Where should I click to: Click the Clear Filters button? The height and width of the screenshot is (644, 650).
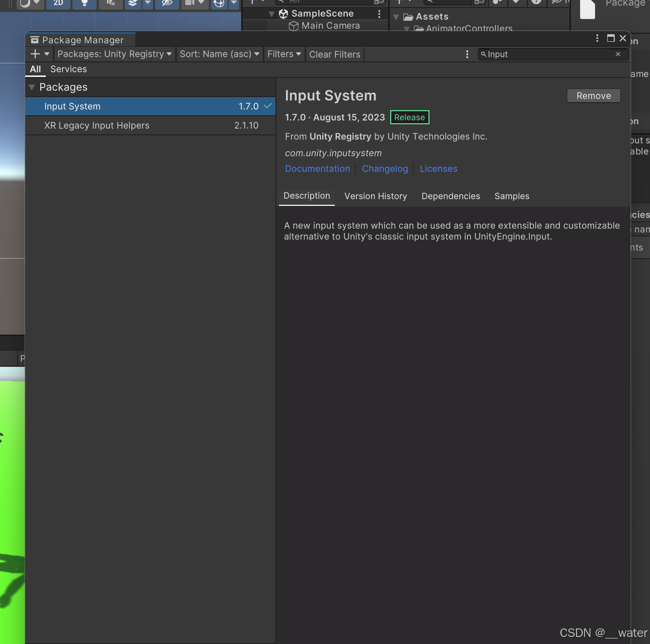[x=335, y=54]
